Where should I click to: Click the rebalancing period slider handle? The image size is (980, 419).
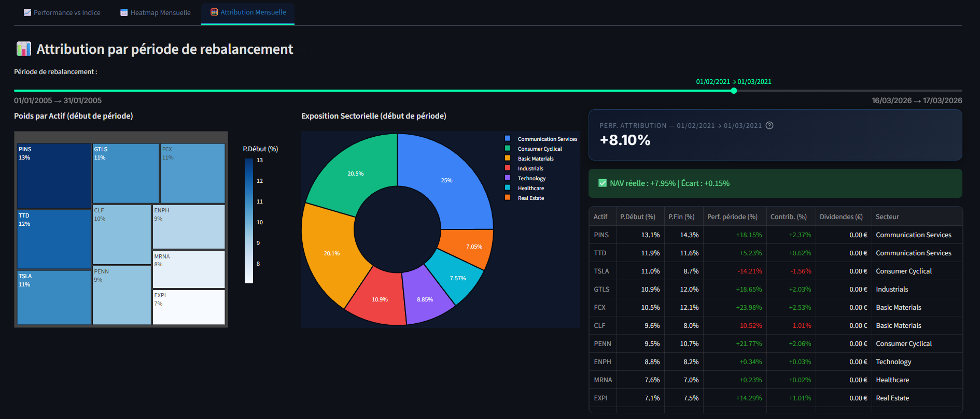coord(734,91)
